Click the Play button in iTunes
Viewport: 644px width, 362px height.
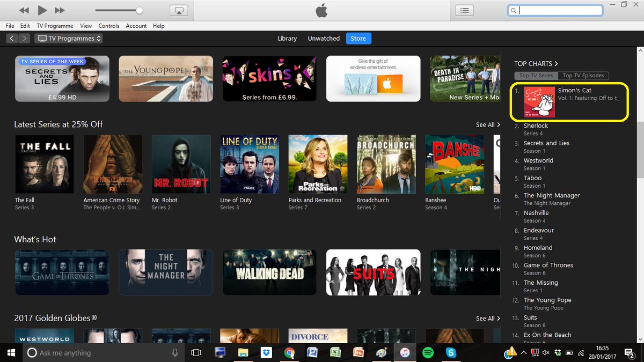(x=42, y=10)
